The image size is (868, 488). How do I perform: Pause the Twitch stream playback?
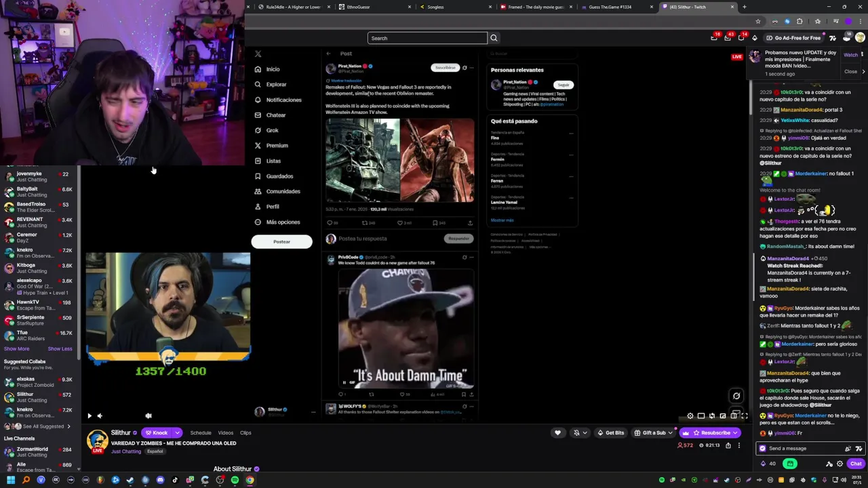pos(90,416)
